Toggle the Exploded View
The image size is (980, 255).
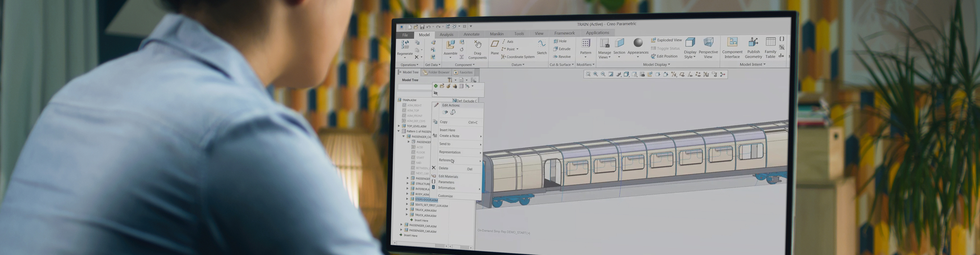tap(666, 40)
